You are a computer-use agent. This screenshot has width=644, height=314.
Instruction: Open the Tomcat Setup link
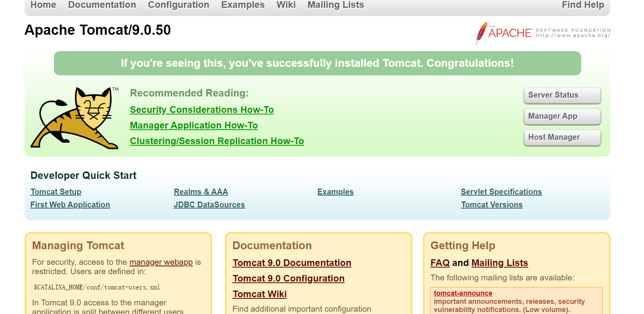click(x=56, y=192)
